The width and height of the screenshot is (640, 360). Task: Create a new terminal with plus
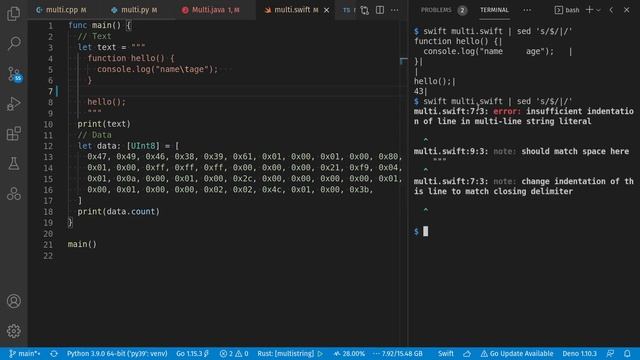click(589, 10)
